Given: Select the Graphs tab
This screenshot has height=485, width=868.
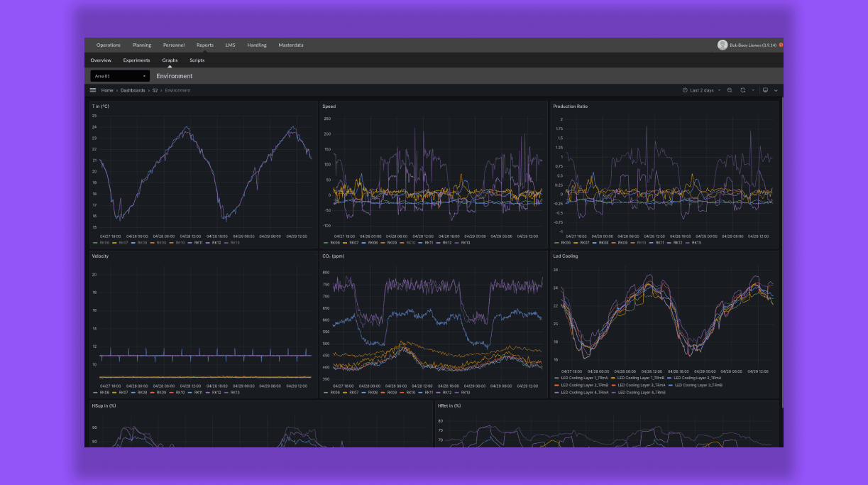Looking at the screenshot, I should [170, 60].
